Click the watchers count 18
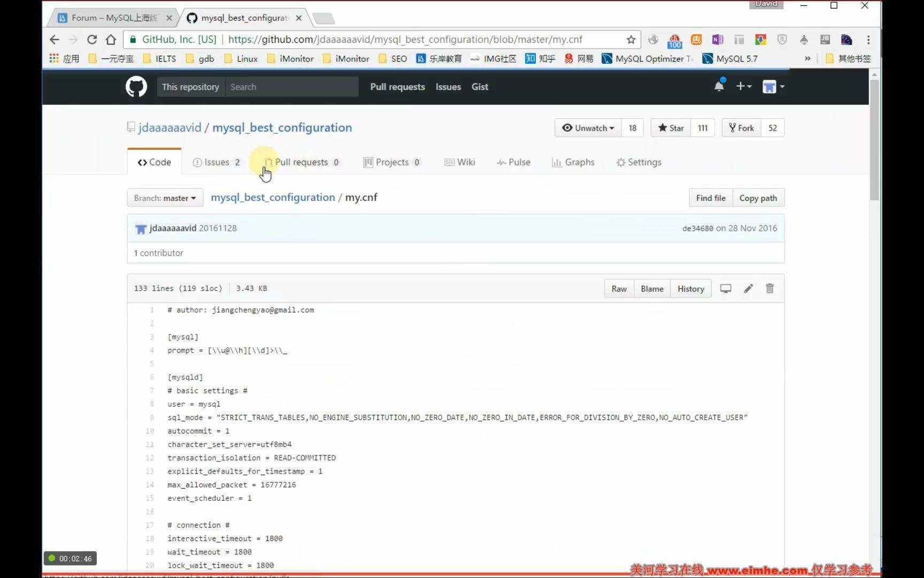Viewport: 924px width, 578px height. pyautogui.click(x=633, y=128)
